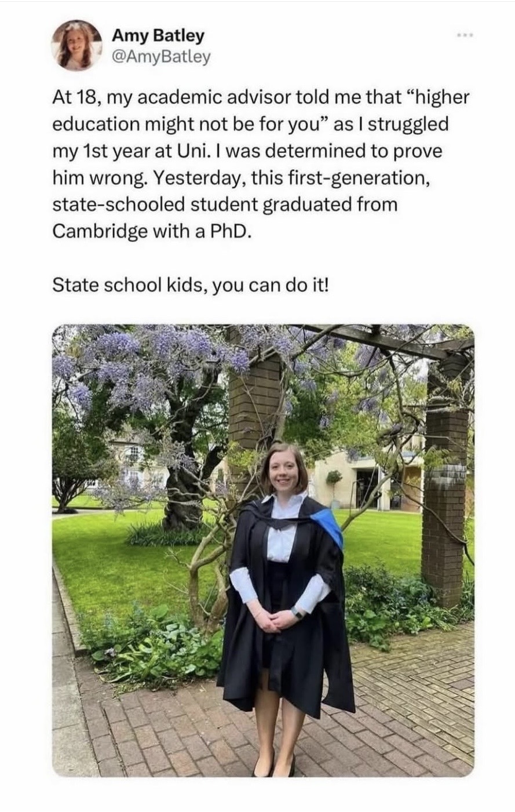Click the line "State school kids, you can do it!"
Image resolution: width=515 pixels, height=812 pixels.
(190, 285)
